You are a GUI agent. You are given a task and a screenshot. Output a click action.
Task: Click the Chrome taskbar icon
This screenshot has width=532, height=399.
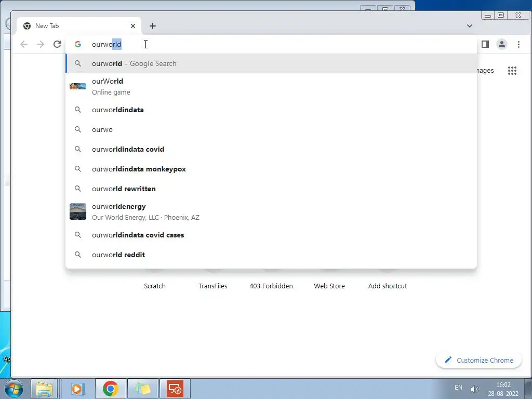tap(110, 389)
